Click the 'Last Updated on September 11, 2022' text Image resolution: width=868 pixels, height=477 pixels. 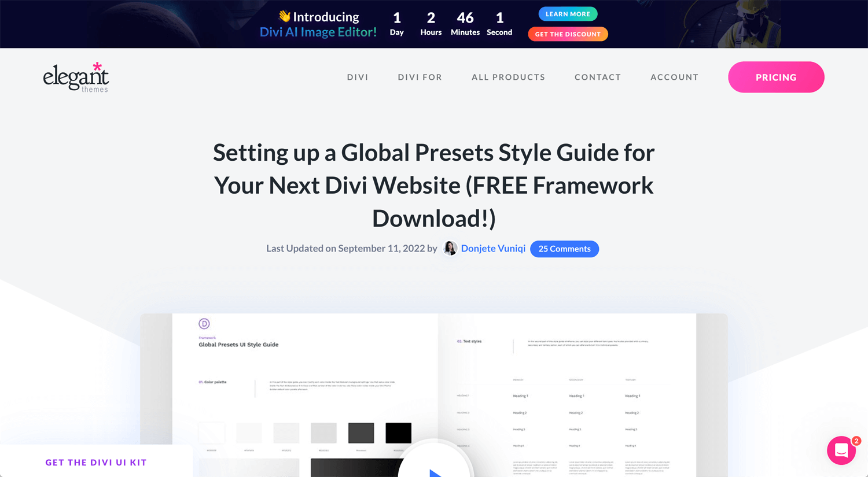[345, 249]
